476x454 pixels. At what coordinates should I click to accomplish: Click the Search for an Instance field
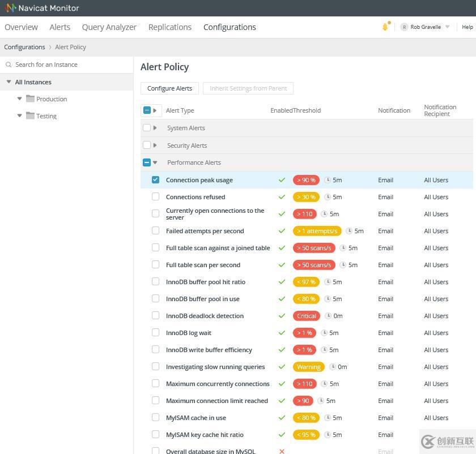tap(68, 65)
